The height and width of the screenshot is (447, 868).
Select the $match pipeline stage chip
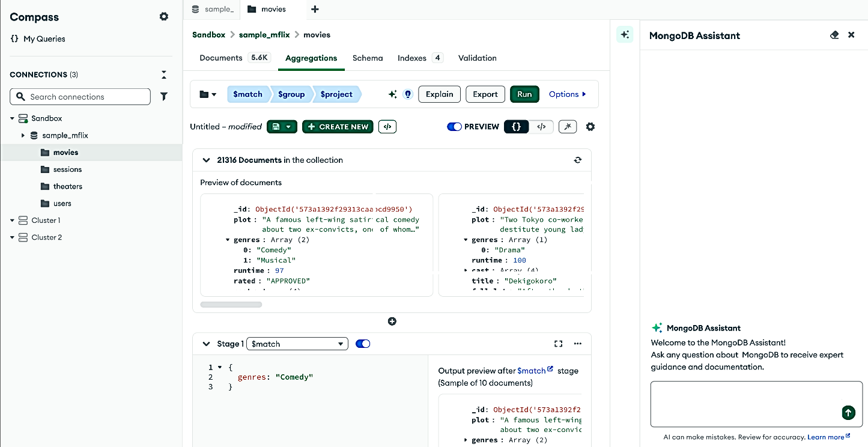(247, 94)
